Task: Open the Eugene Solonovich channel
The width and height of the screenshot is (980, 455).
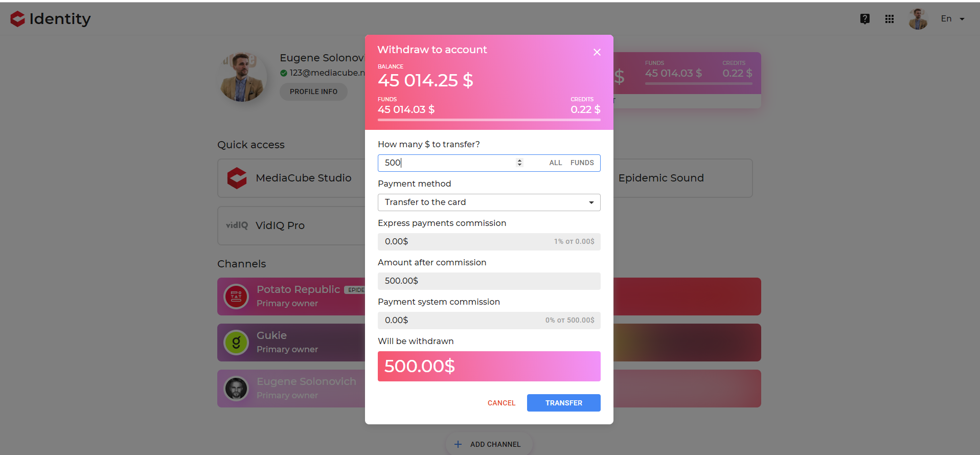Action: tap(291, 389)
